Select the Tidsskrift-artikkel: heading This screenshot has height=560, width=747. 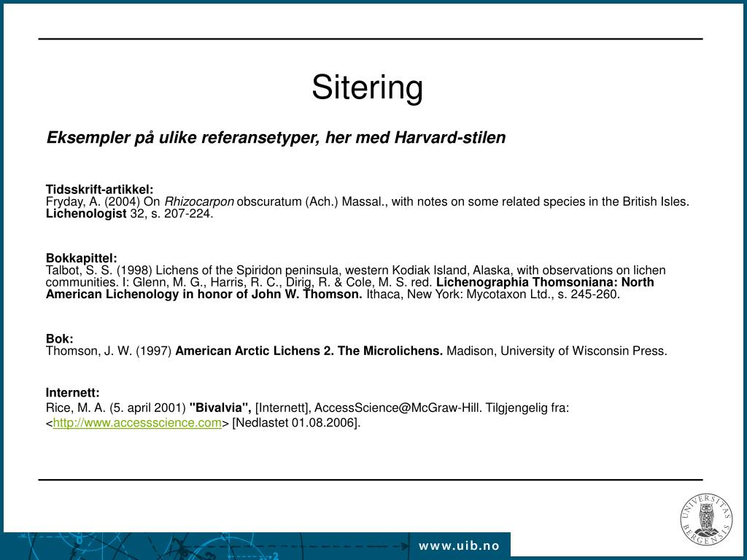(99, 189)
